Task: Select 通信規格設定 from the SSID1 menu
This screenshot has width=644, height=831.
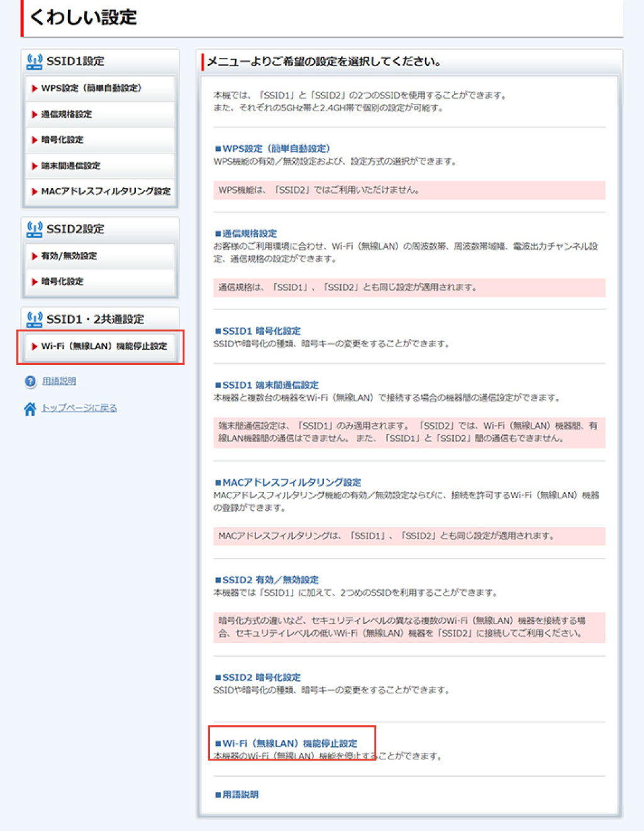Action: point(99,114)
